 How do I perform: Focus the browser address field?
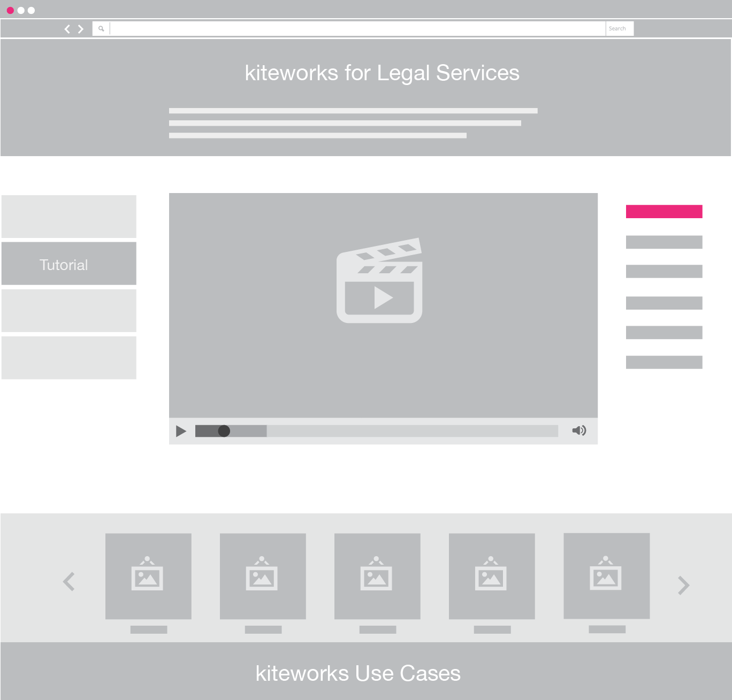[357, 29]
